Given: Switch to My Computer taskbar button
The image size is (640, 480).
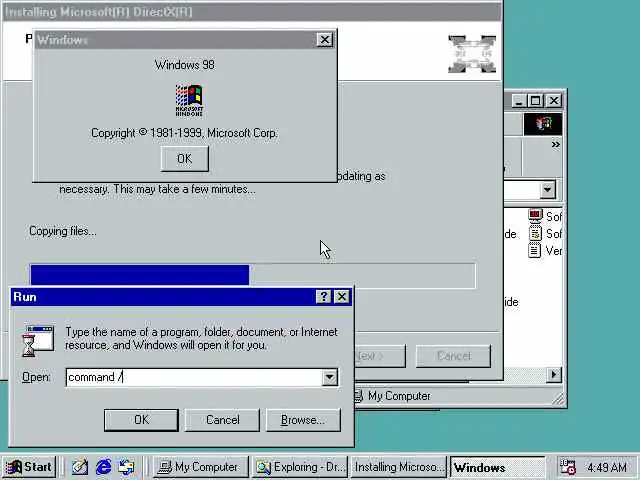Looking at the screenshot, I should point(201,467).
